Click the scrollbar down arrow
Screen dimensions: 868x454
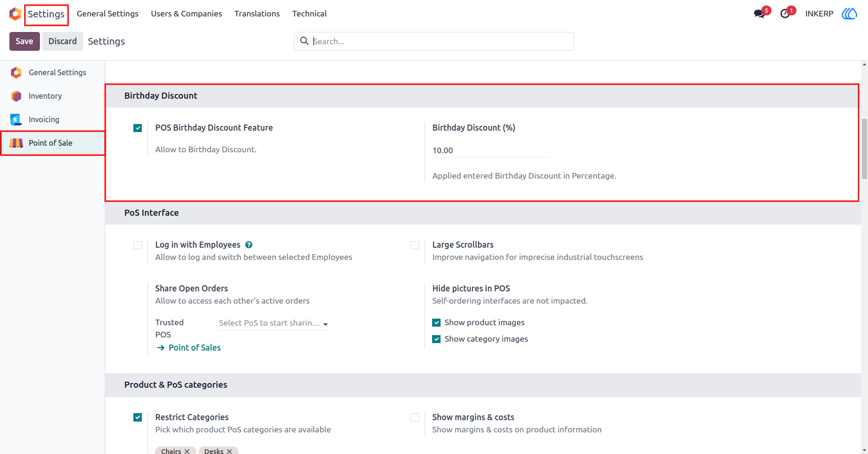coord(864,450)
